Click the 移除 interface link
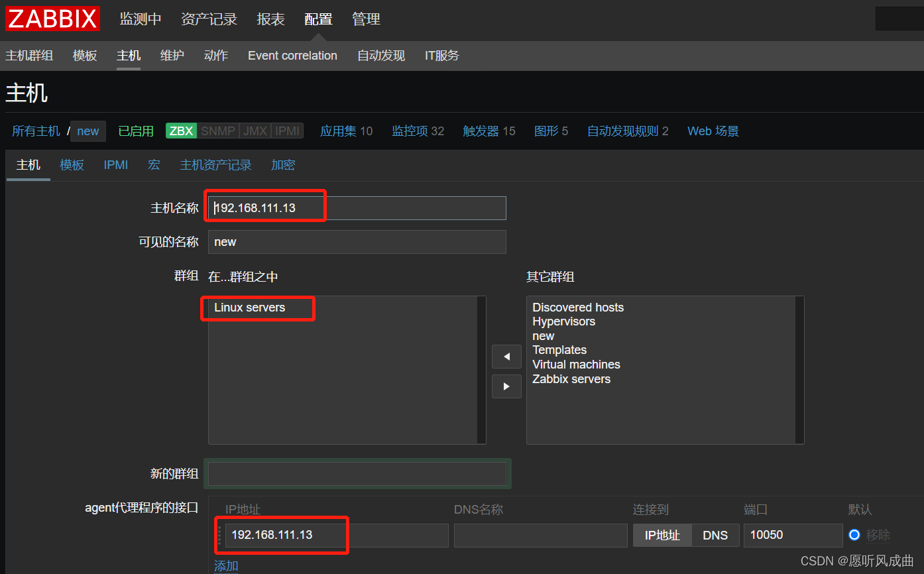Image resolution: width=924 pixels, height=574 pixels. (x=878, y=535)
